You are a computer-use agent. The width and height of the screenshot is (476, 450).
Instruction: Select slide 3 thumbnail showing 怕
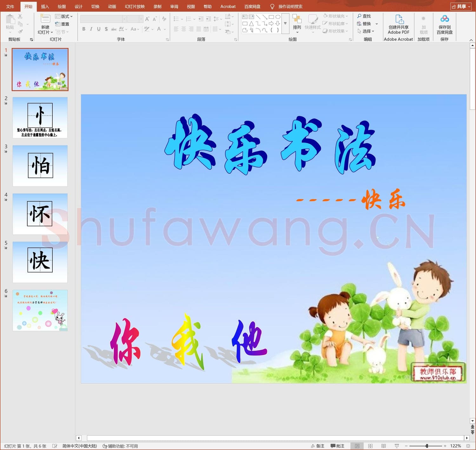click(x=40, y=166)
